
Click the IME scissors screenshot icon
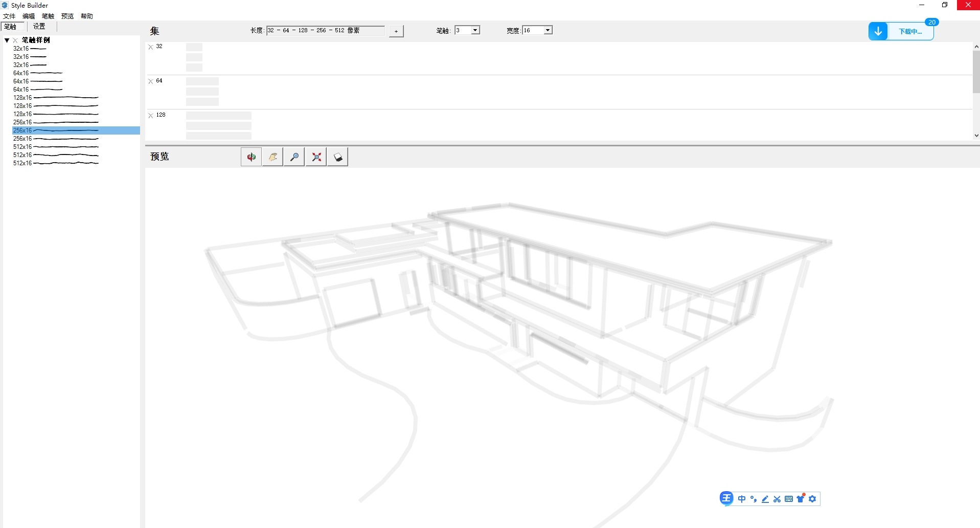coord(777,499)
